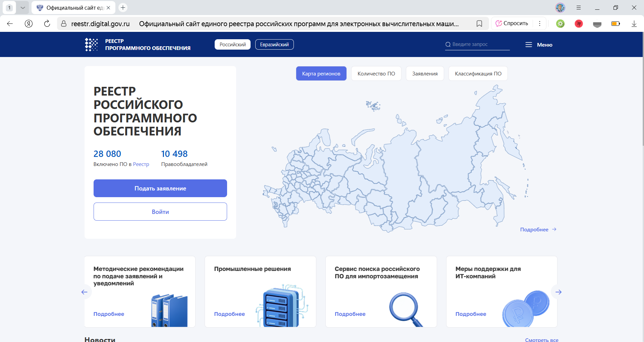This screenshot has width=644, height=342.
Task: Open browser downloads via the download icon
Action: point(634,23)
